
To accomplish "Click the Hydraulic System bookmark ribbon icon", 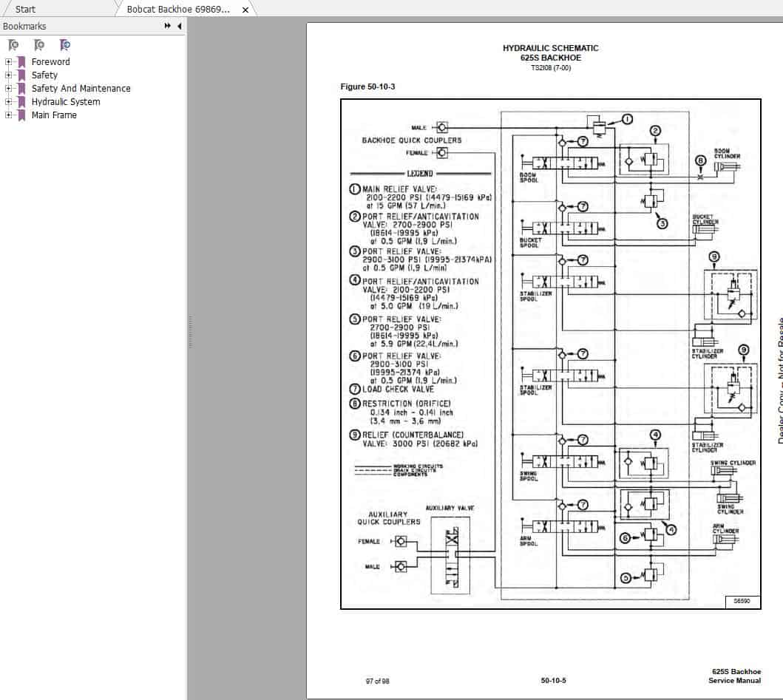I will coord(20,102).
